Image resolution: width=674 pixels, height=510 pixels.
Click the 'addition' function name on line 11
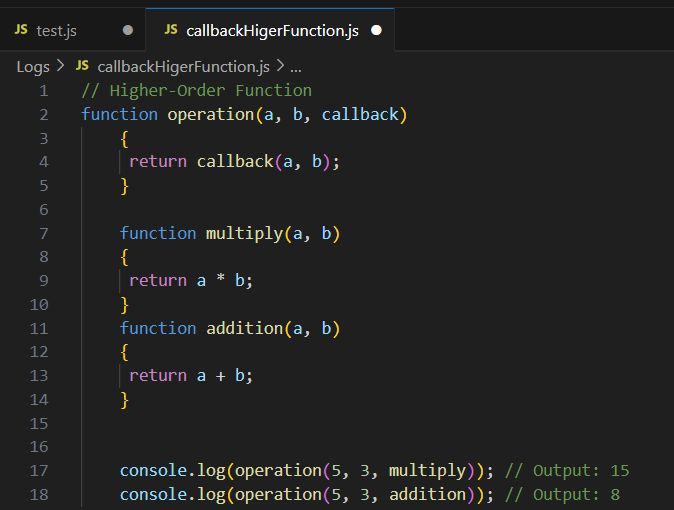(245, 329)
